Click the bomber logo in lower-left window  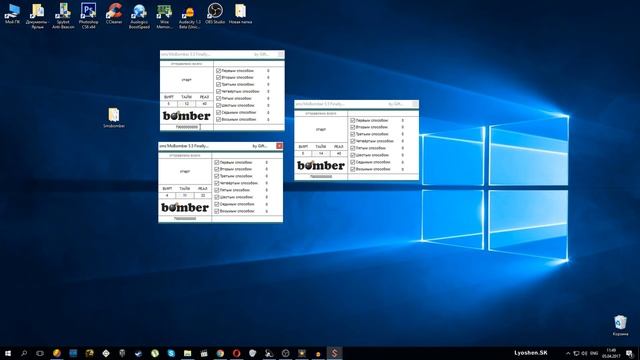point(185,207)
